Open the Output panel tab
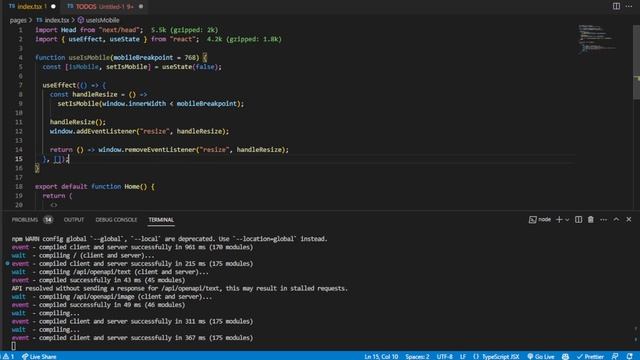 (74, 220)
